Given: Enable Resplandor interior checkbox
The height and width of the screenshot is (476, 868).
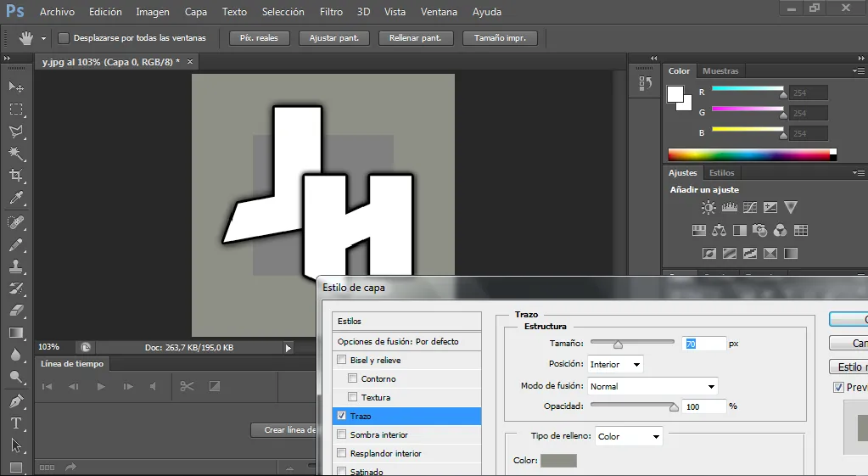Looking at the screenshot, I should tap(342, 453).
